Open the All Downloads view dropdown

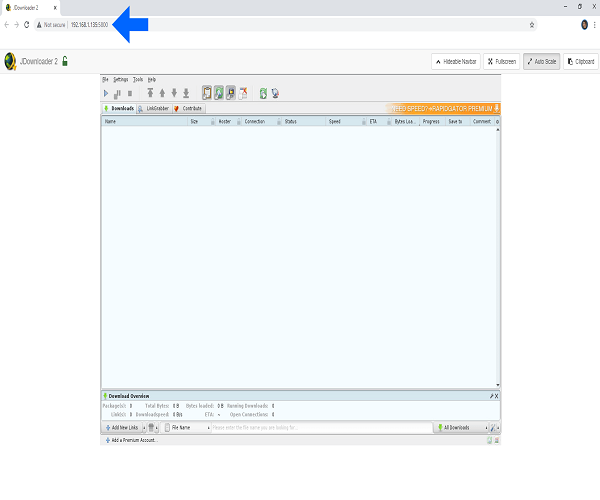click(x=463, y=428)
